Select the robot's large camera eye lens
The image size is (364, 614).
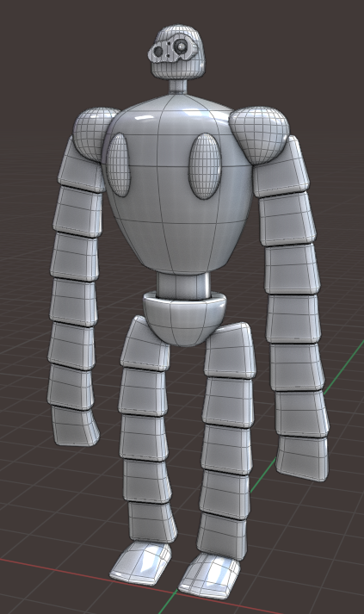(x=182, y=47)
